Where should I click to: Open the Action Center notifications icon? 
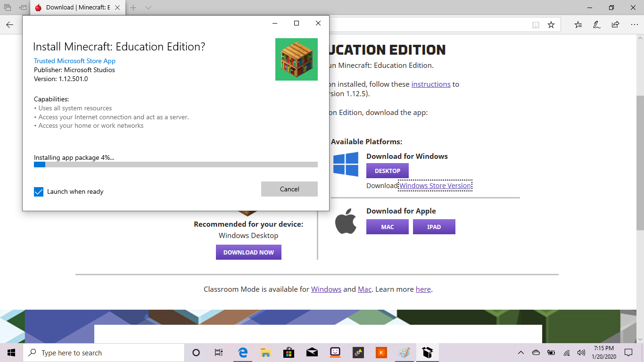pos(628,353)
